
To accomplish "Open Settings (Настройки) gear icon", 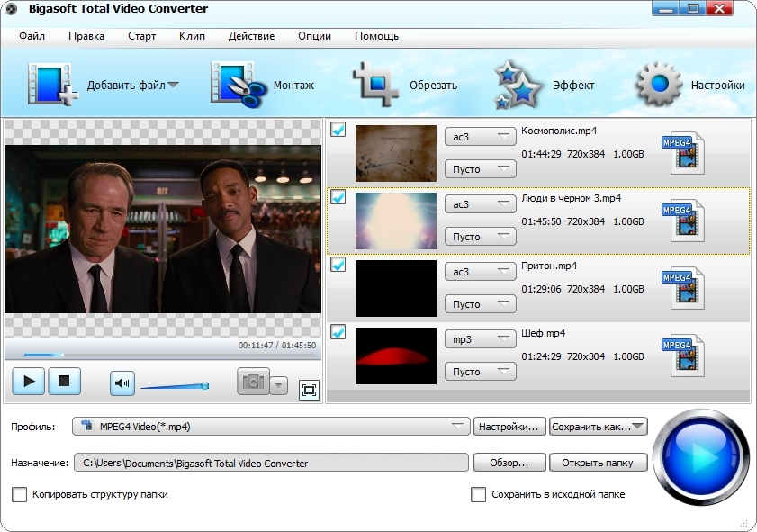I will pyautogui.click(x=660, y=86).
